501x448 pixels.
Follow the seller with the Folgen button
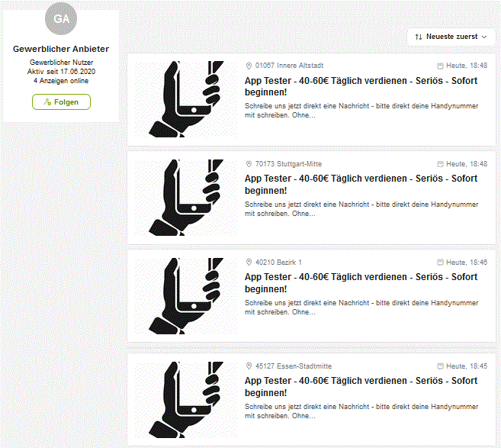pyautogui.click(x=61, y=102)
